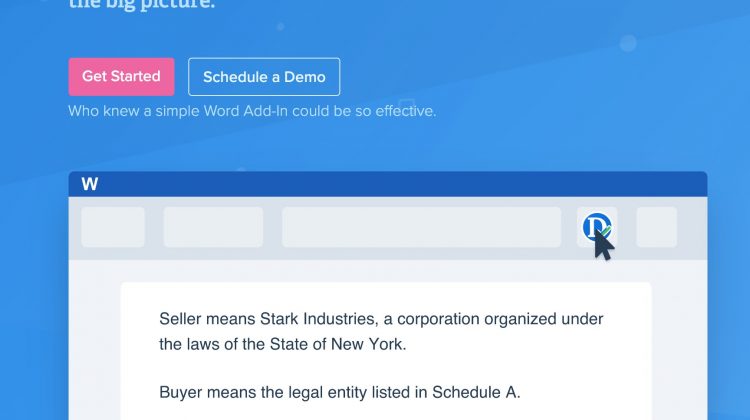The height and width of the screenshot is (420, 750).
Task: Click the 'Seller means Stark Industries' line
Action: pyautogui.click(x=381, y=319)
